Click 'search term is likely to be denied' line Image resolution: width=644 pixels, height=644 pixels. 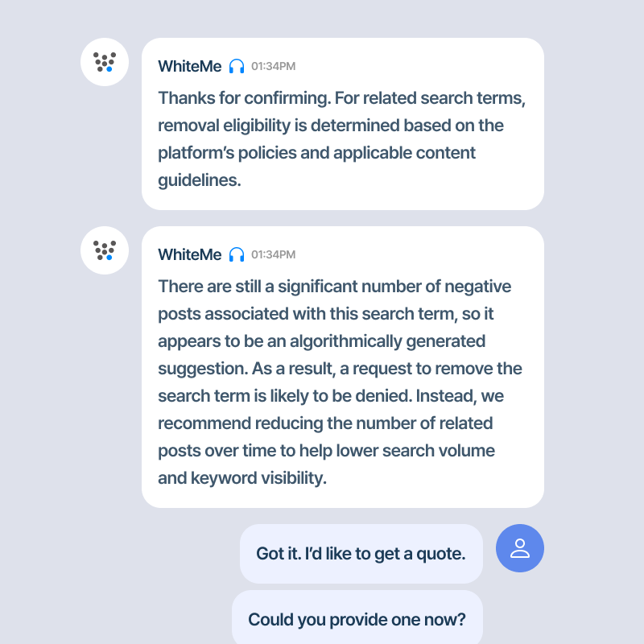click(x=331, y=396)
